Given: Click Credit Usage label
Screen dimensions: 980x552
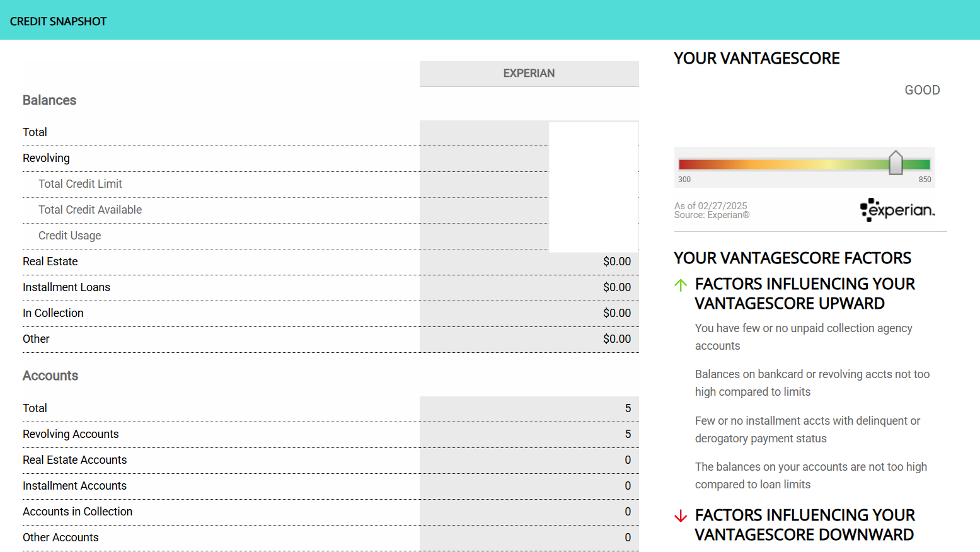Looking at the screenshot, I should (69, 236).
